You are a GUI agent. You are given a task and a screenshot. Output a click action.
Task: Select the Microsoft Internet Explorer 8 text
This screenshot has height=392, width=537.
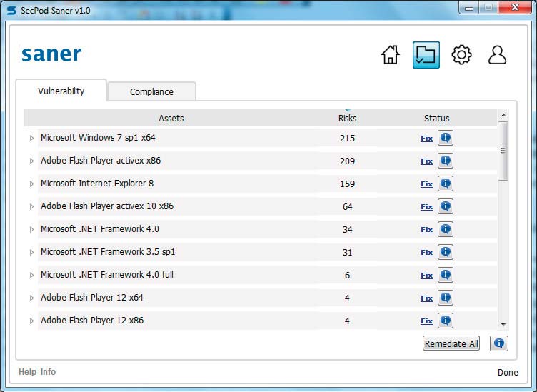click(97, 184)
